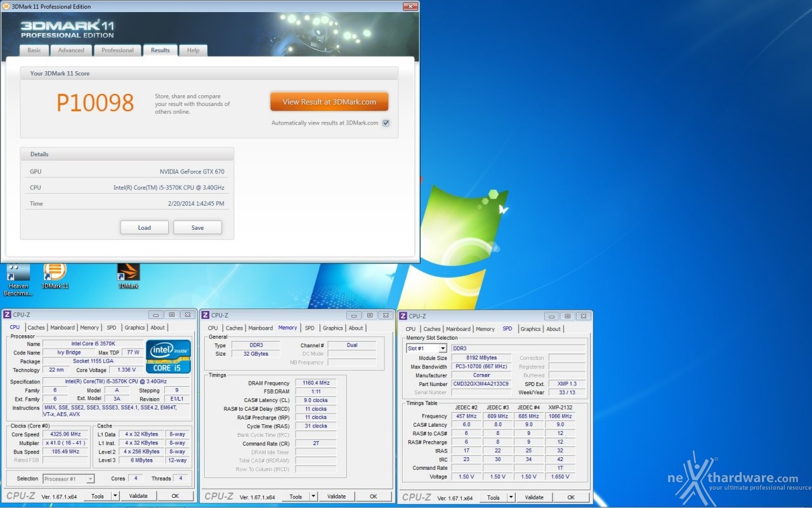Click Validate in the CPU-Z window showing SPD
The image size is (812, 508).
(534, 498)
